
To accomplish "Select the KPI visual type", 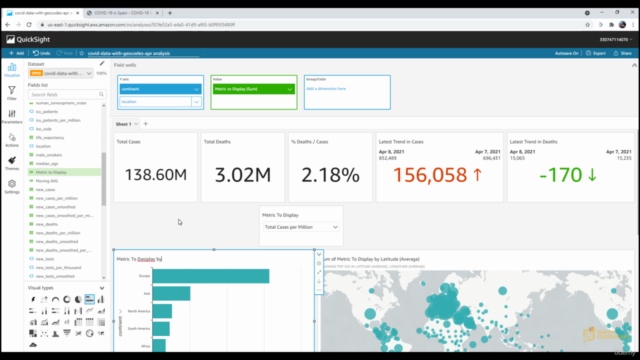I will tap(44, 299).
